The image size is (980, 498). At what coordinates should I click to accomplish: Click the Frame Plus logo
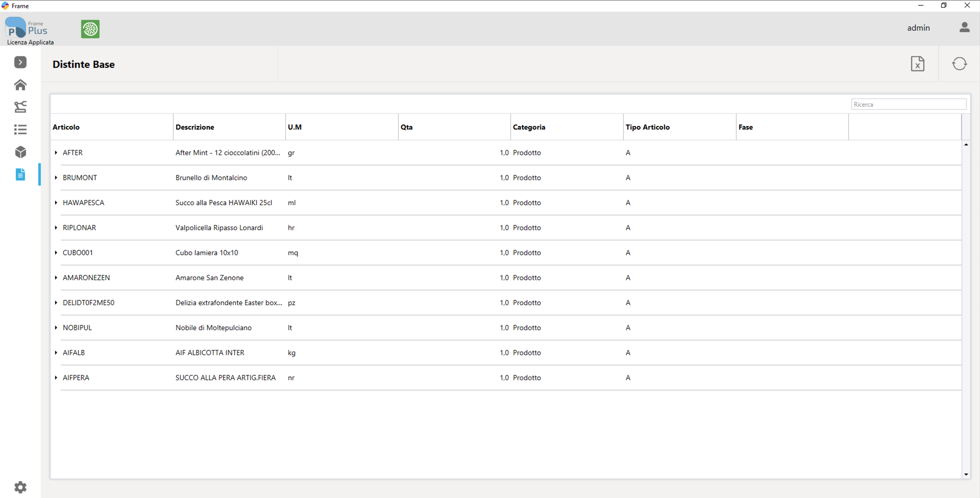point(26,27)
